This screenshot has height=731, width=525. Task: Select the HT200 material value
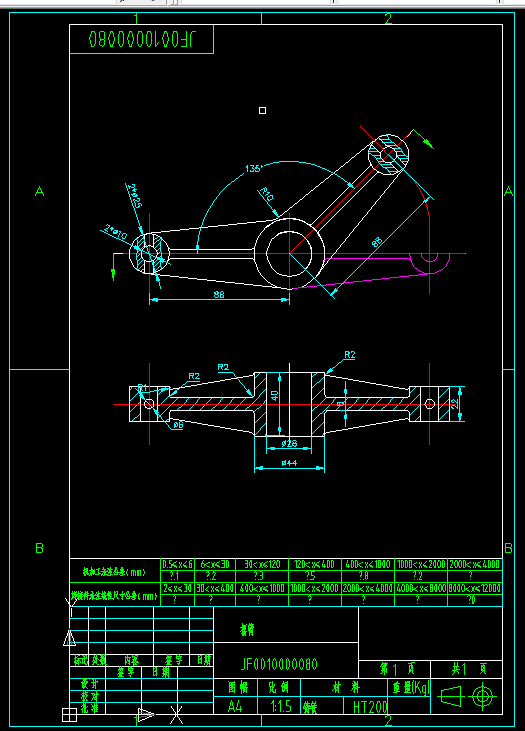point(370,707)
